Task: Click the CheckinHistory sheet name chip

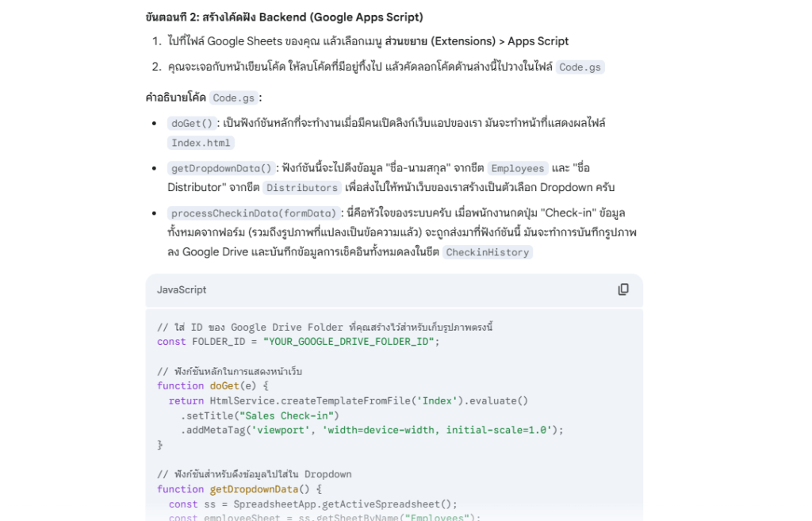Action: coord(487,252)
